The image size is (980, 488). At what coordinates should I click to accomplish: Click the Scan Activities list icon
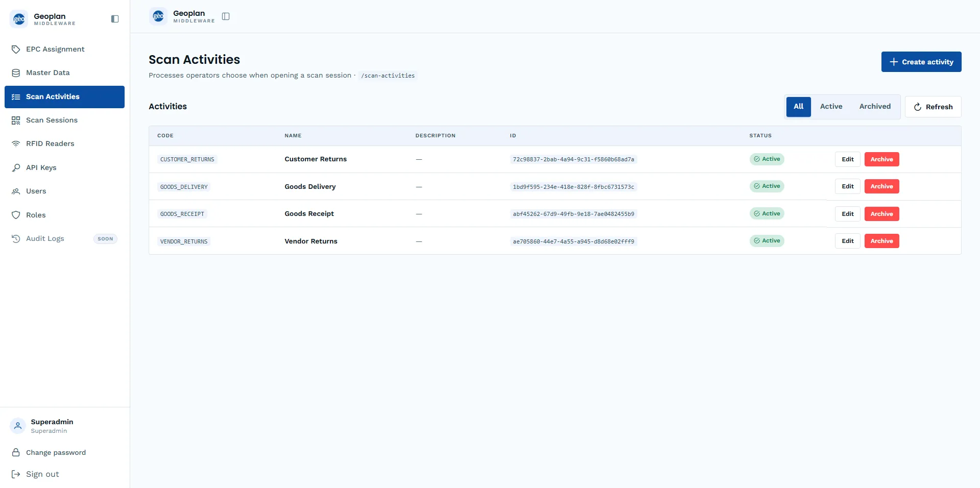[16, 96]
